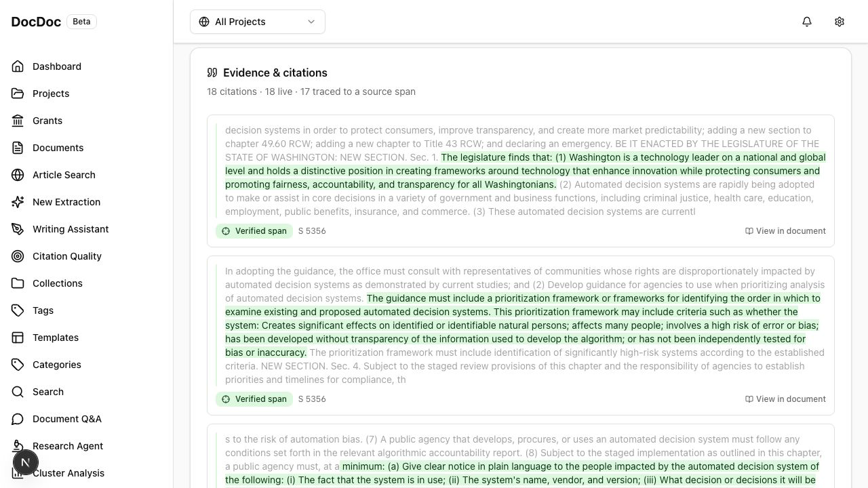Open settings gear icon
The height and width of the screenshot is (488, 868).
840,22
